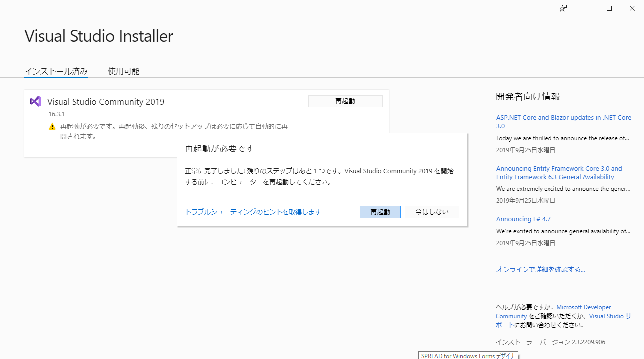Open トラブルシューティングのヒントを取得します link

coord(253,212)
